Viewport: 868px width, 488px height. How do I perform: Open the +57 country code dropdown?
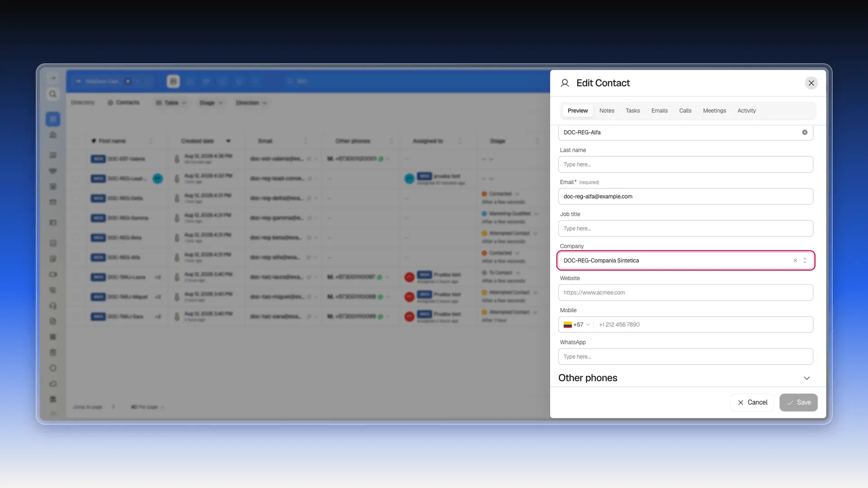pos(577,325)
